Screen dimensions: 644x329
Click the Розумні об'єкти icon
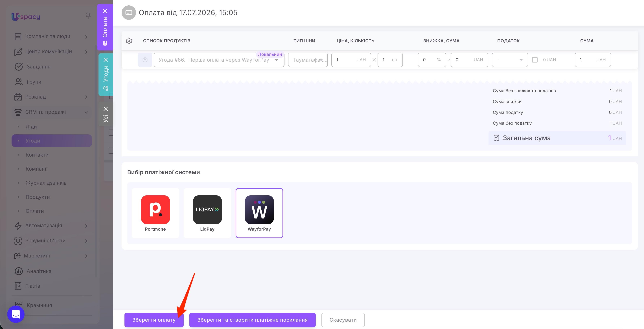18,241
